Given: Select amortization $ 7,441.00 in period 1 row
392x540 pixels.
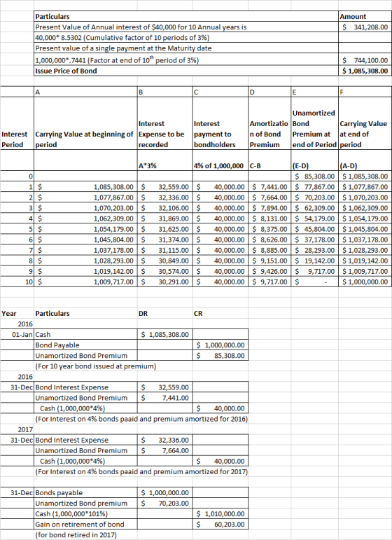Looking at the screenshot, I should [269, 187].
